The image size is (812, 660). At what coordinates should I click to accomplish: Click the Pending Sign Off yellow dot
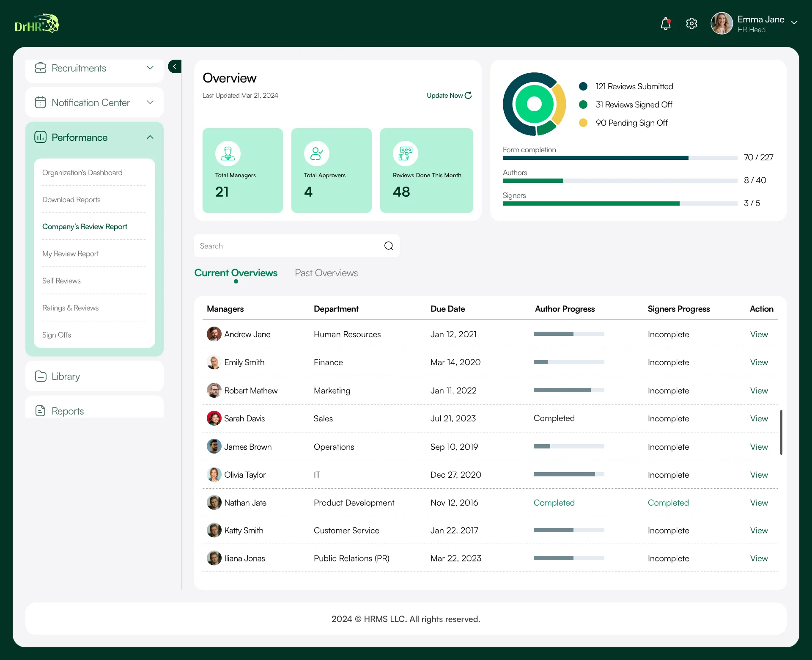coord(583,123)
